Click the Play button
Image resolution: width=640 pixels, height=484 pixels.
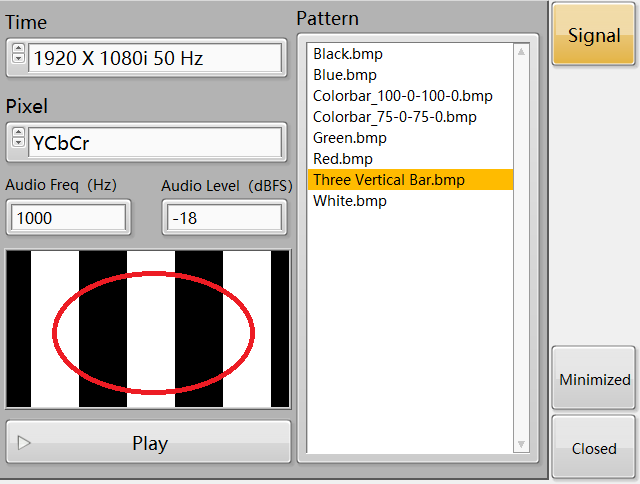pyautogui.click(x=149, y=443)
